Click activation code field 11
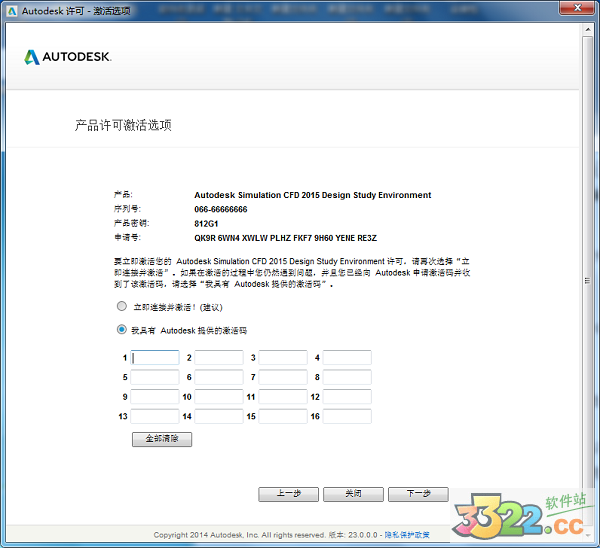This screenshot has width=600, height=548. 283,397
